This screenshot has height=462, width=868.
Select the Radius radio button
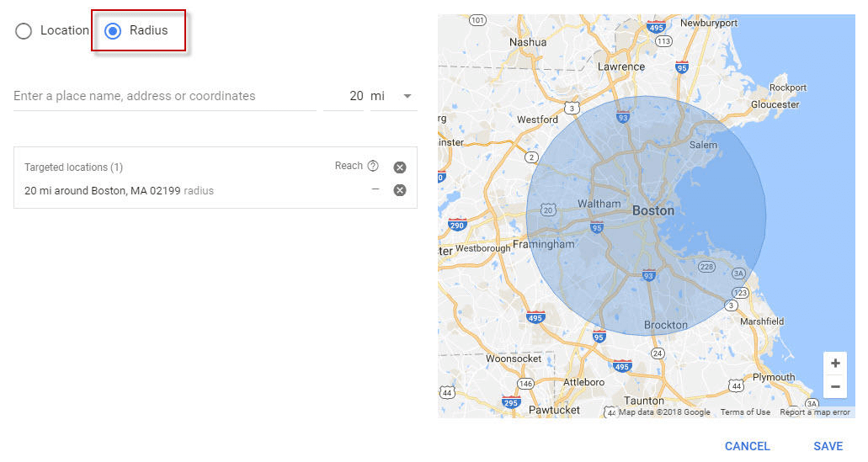pos(113,31)
